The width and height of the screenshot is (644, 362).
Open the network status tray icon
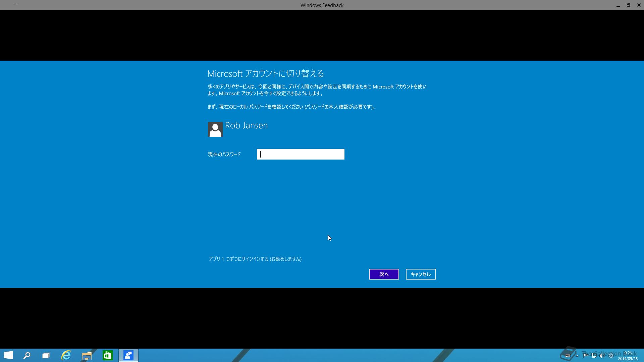[x=594, y=356]
